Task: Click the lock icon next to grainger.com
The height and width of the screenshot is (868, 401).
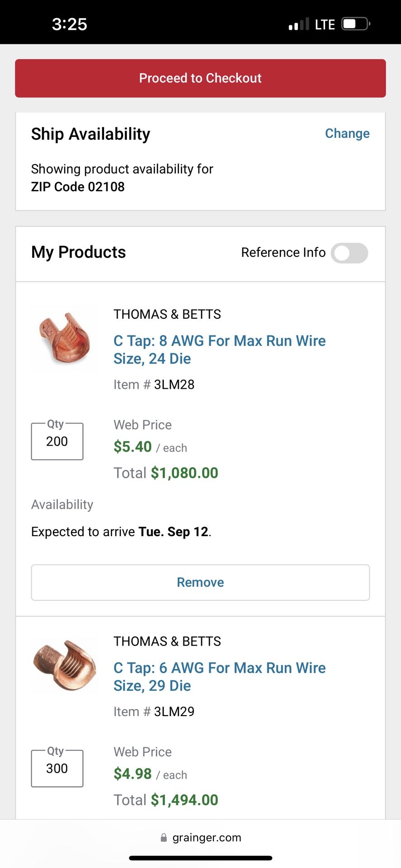Action: [x=162, y=837]
